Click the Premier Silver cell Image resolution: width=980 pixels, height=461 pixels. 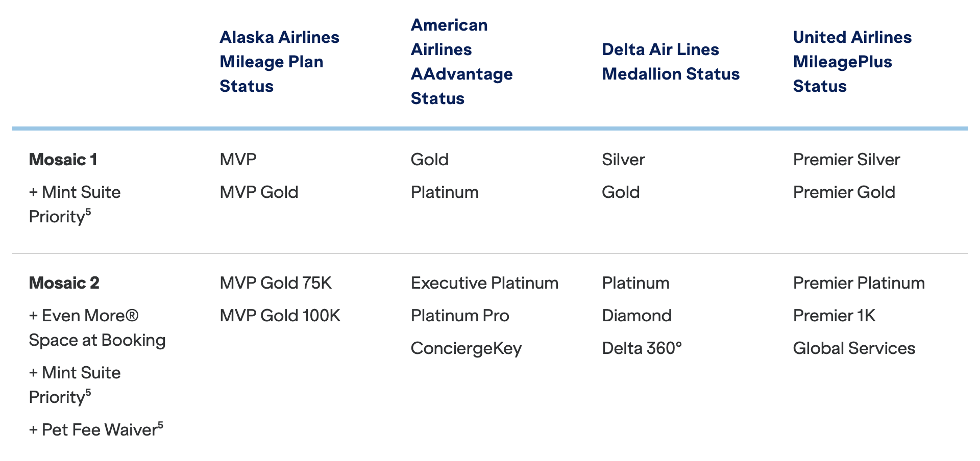(x=846, y=160)
